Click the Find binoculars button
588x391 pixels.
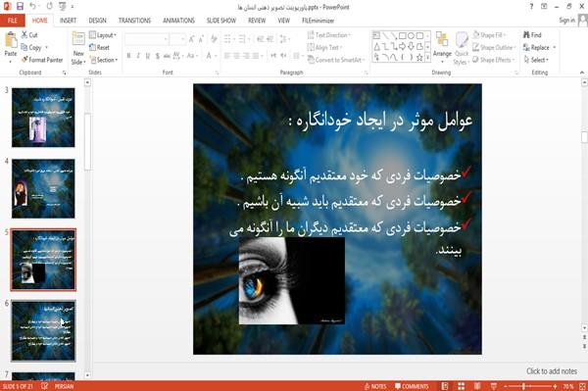tap(532, 35)
